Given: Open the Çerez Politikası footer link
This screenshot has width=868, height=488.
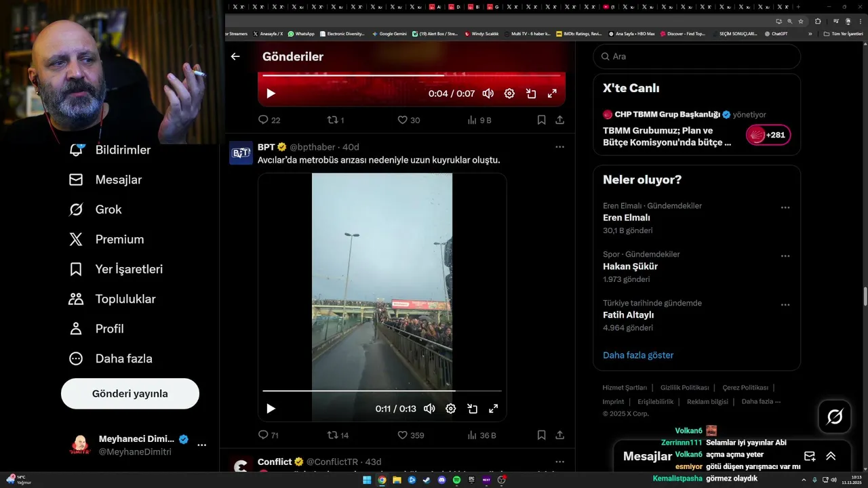Looking at the screenshot, I should click(x=745, y=388).
